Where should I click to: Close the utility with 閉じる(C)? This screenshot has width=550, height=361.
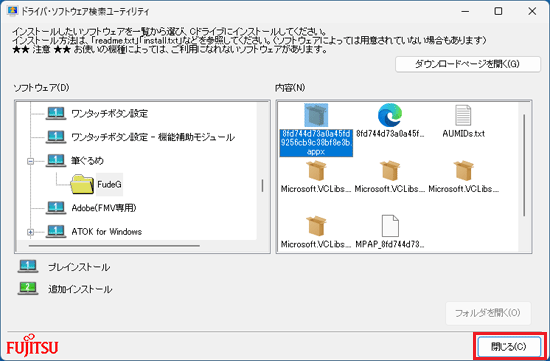click(x=509, y=347)
